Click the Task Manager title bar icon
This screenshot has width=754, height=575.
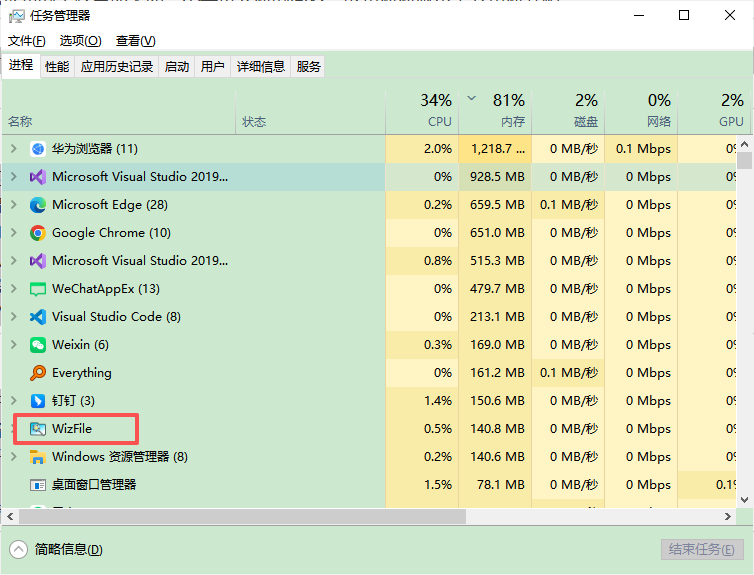pos(16,16)
